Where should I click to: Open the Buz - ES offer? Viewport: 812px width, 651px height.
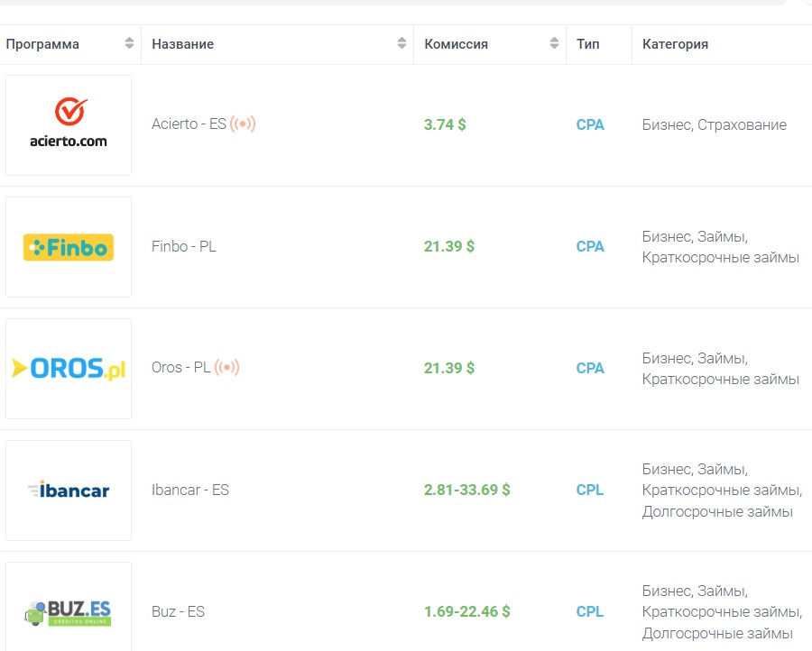[x=178, y=611]
